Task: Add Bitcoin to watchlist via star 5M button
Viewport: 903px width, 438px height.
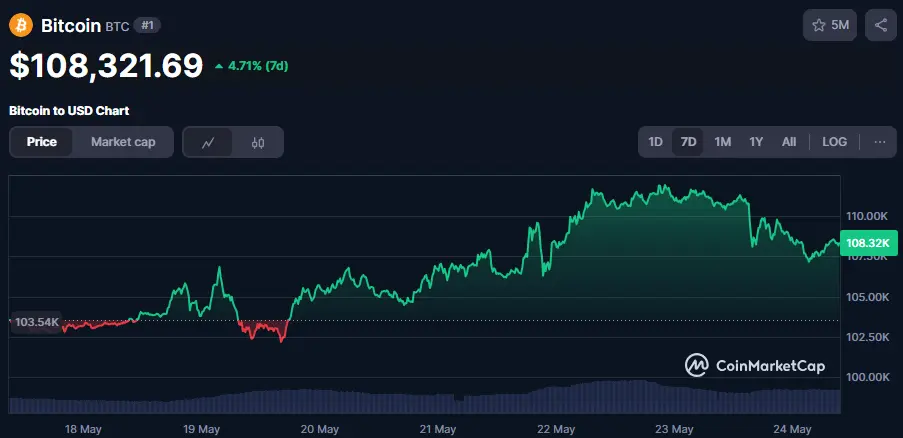Action: [x=830, y=25]
